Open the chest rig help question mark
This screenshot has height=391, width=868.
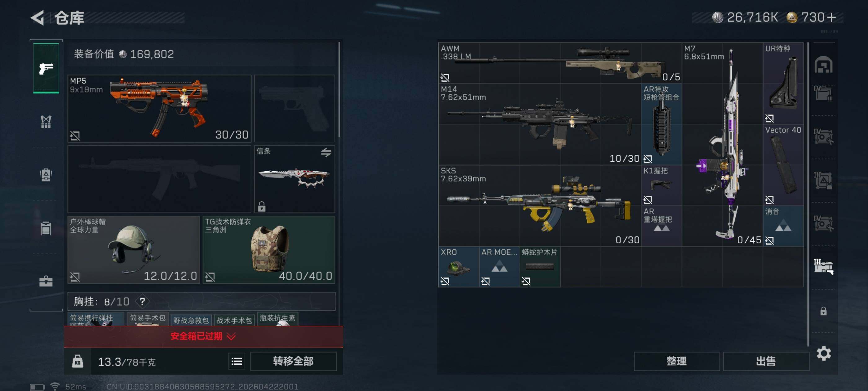point(143,301)
